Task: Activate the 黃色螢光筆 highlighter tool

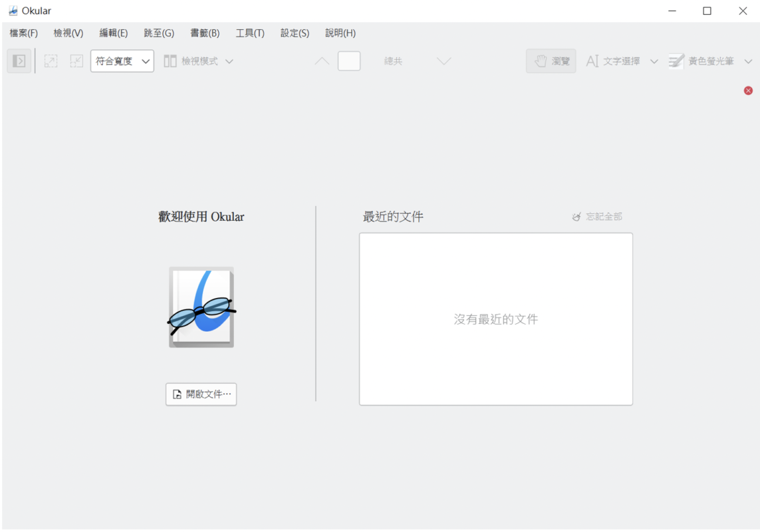Action: [707, 61]
